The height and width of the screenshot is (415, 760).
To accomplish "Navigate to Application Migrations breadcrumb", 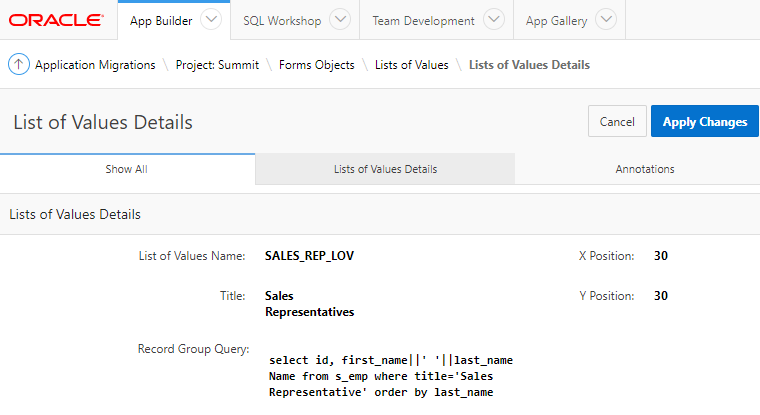I will [95, 65].
